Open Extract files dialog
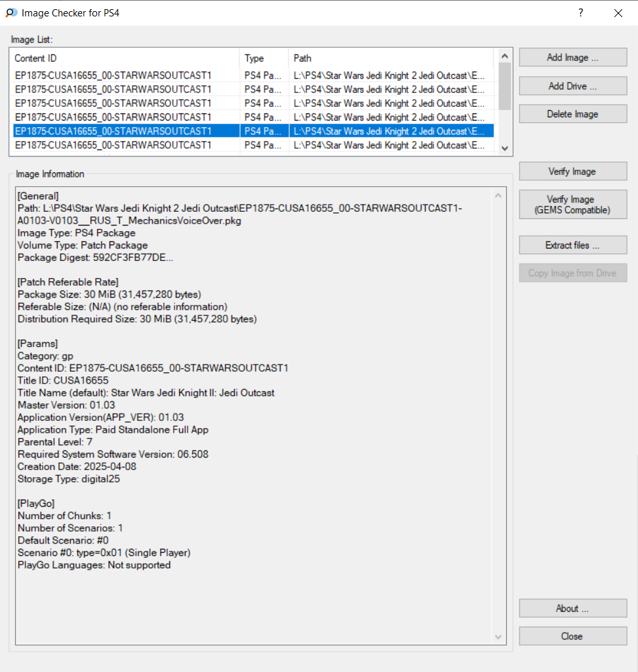 573,245
